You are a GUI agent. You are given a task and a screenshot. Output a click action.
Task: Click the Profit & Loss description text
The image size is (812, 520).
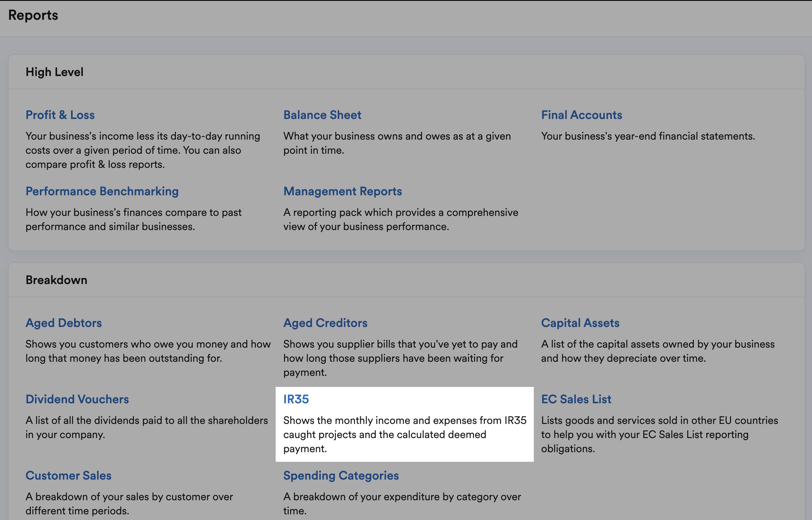click(143, 150)
